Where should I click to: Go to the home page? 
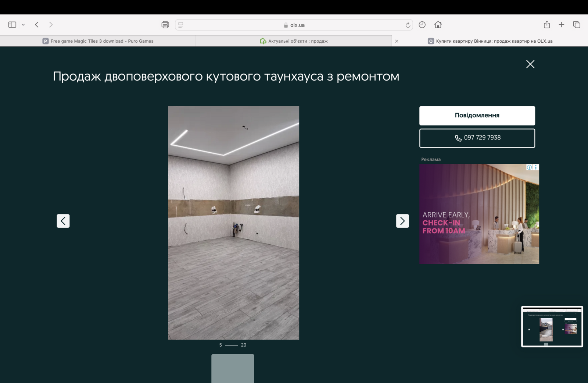[438, 25]
